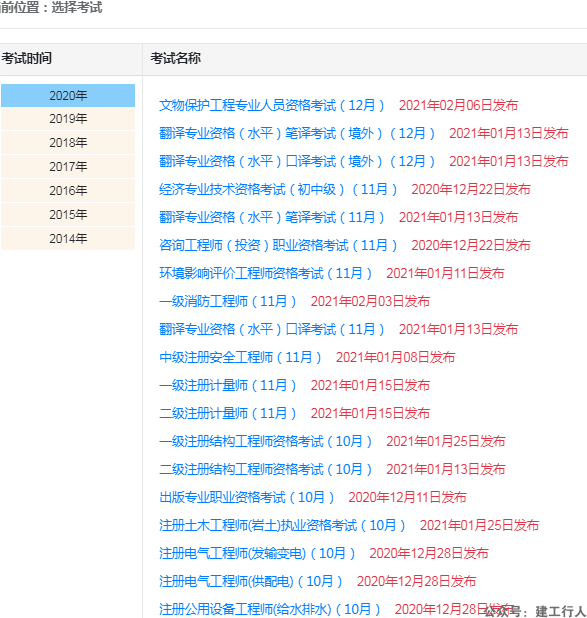Open 注册土木工程师(岩土)执业资格考试（10月）
Viewport: 587px width, 618px height.
coord(282,525)
